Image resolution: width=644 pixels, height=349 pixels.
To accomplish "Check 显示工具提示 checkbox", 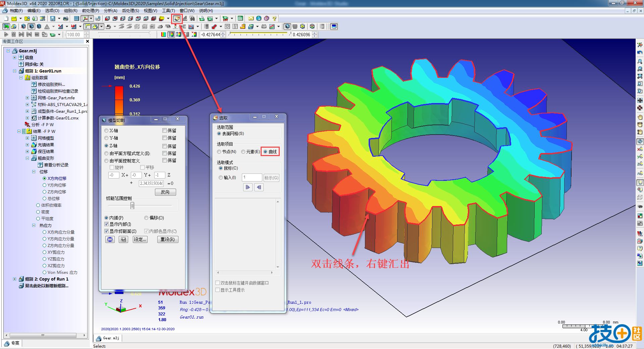I will (x=217, y=290).
